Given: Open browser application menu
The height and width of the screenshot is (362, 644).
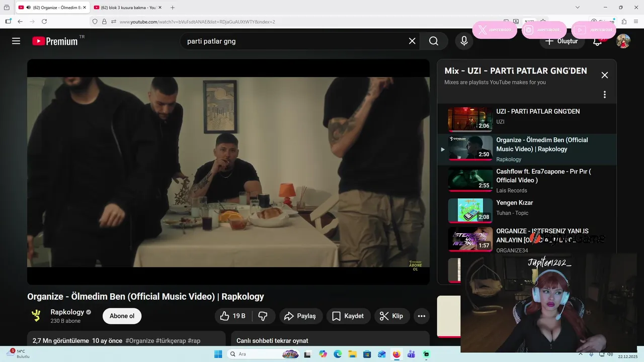Looking at the screenshot, I should pyautogui.click(x=635, y=22).
